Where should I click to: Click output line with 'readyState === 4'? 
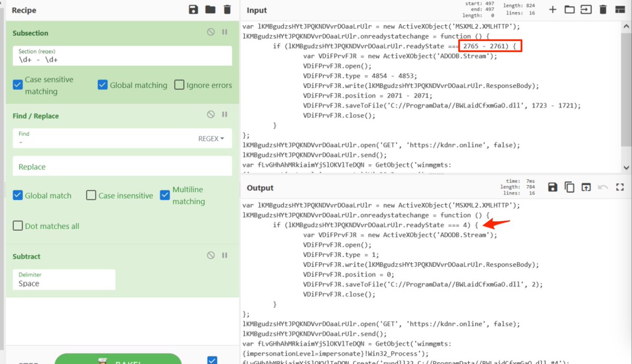pos(375,225)
